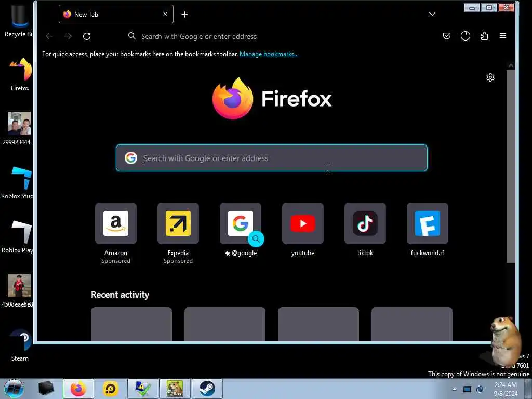Select Roblox Studio desktop shortcut
The height and width of the screenshot is (399, 532).
pyautogui.click(x=18, y=183)
